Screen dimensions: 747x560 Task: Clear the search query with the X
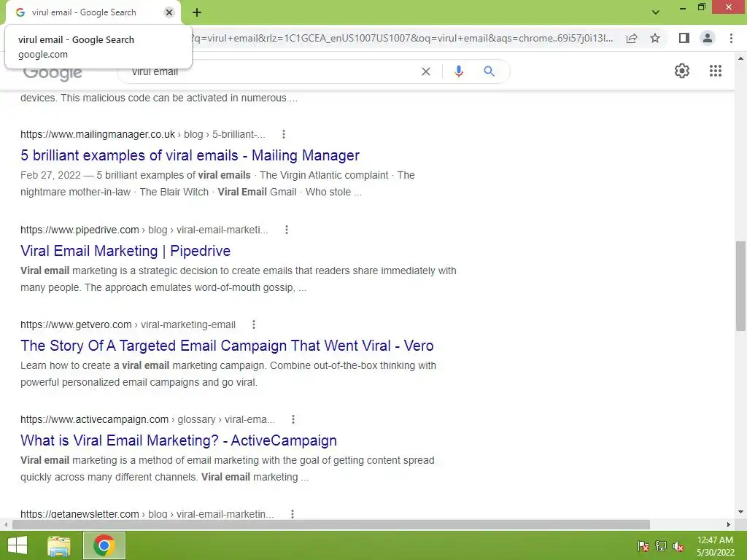coord(426,71)
